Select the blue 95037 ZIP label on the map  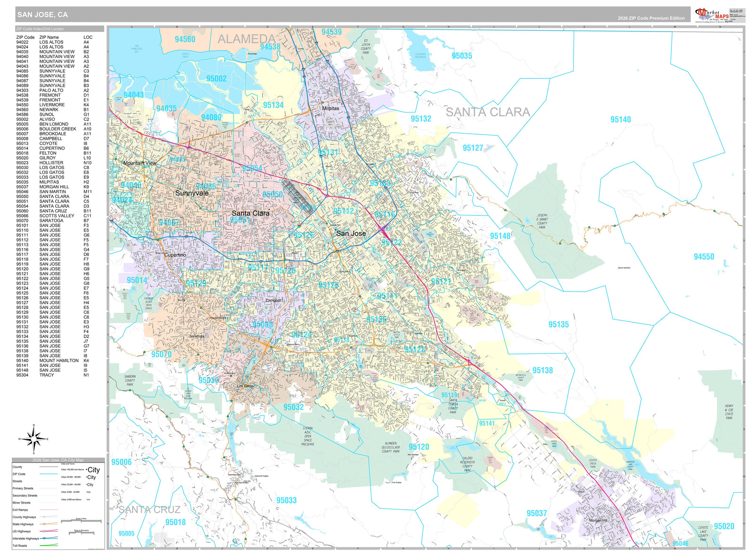(537, 513)
